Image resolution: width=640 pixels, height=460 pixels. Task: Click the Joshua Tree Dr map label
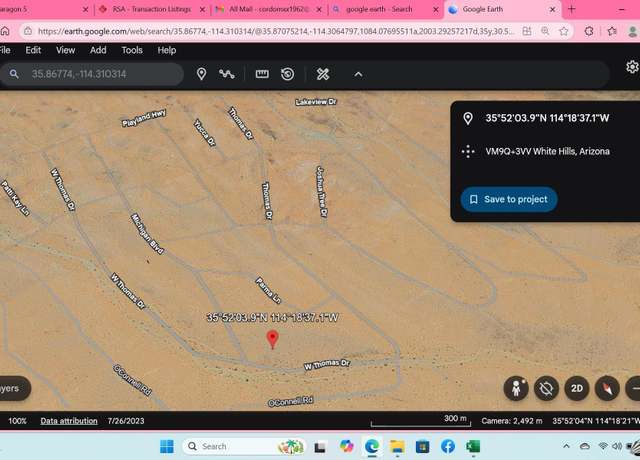[x=322, y=191]
